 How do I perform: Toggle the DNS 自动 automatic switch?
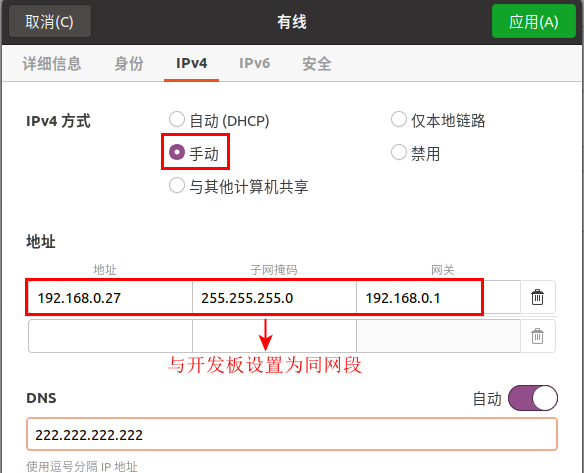(x=533, y=398)
